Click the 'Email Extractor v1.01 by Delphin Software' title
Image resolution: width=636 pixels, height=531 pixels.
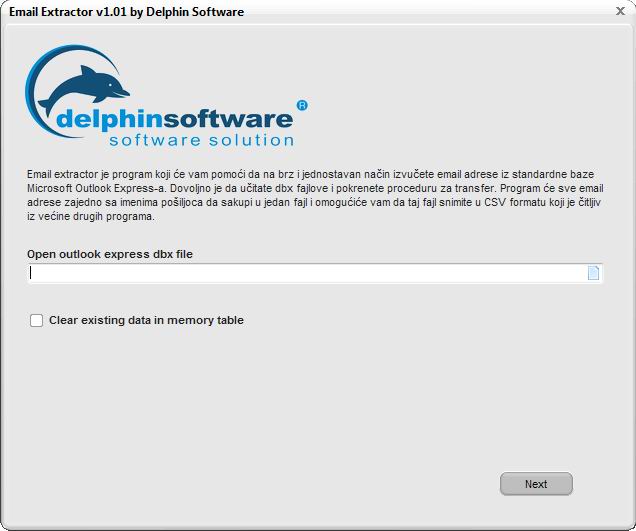coord(126,12)
